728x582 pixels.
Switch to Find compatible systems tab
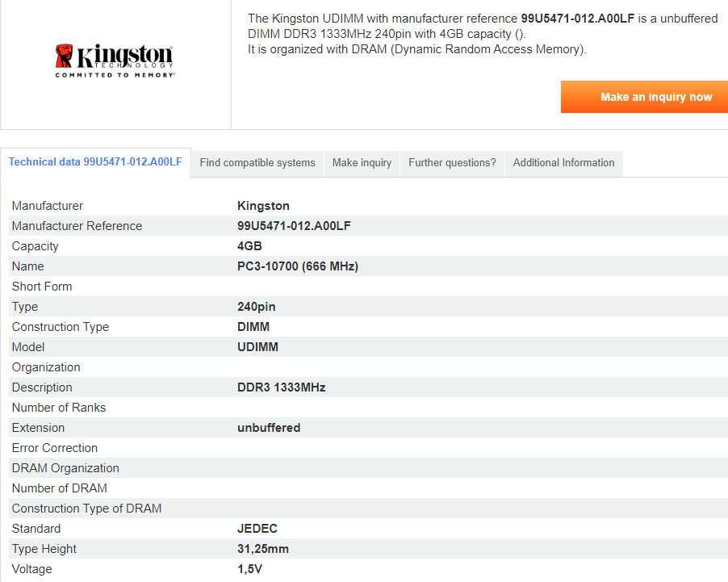point(257,163)
